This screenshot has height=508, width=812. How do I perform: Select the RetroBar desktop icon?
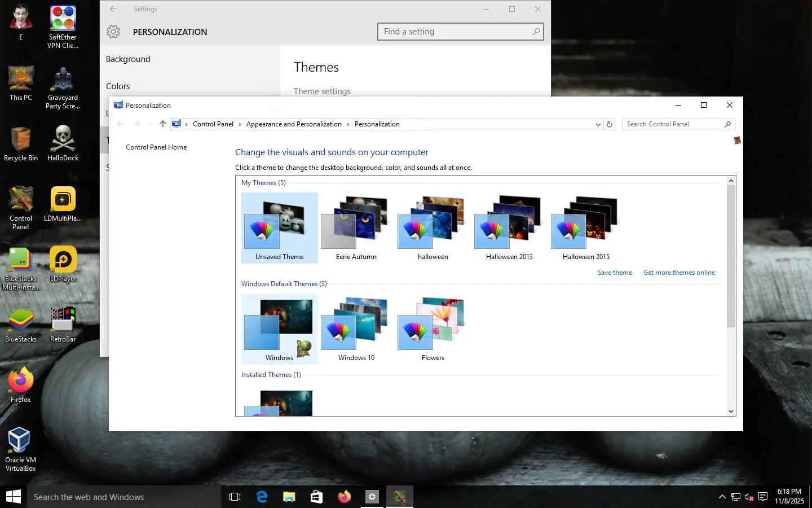(x=63, y=325)
